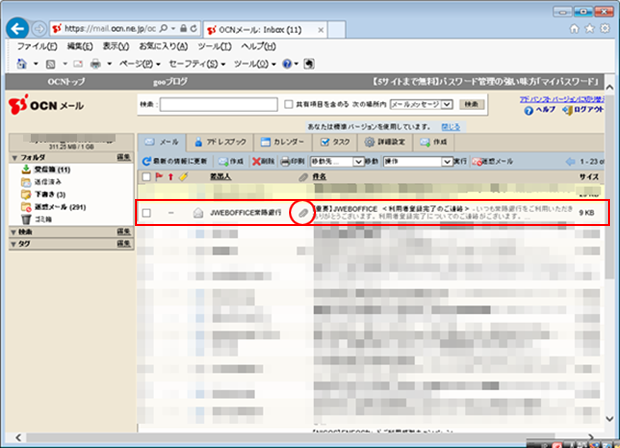
Task: Expand the タグ section in the sidebar
Action: click(15, 244)
